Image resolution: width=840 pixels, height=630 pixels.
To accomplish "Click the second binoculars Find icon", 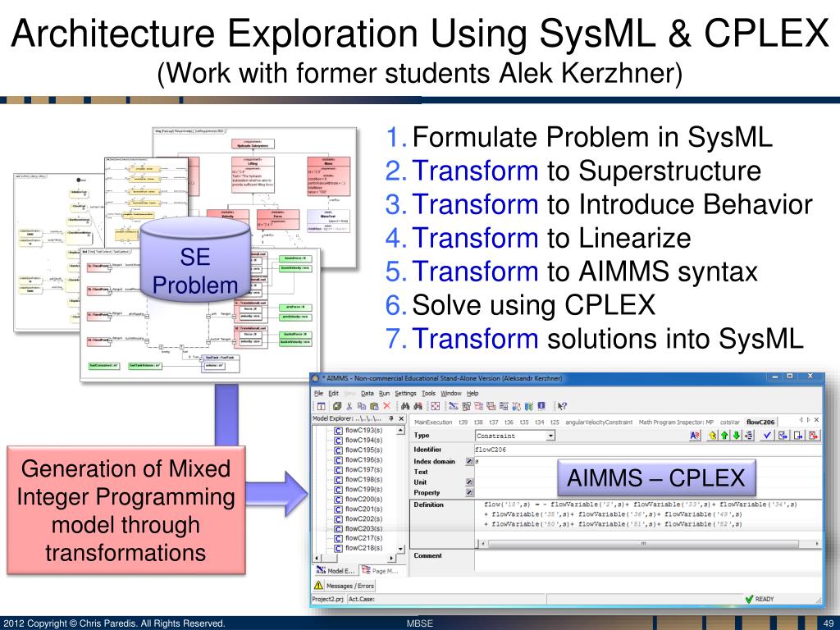I will [418, 406].
